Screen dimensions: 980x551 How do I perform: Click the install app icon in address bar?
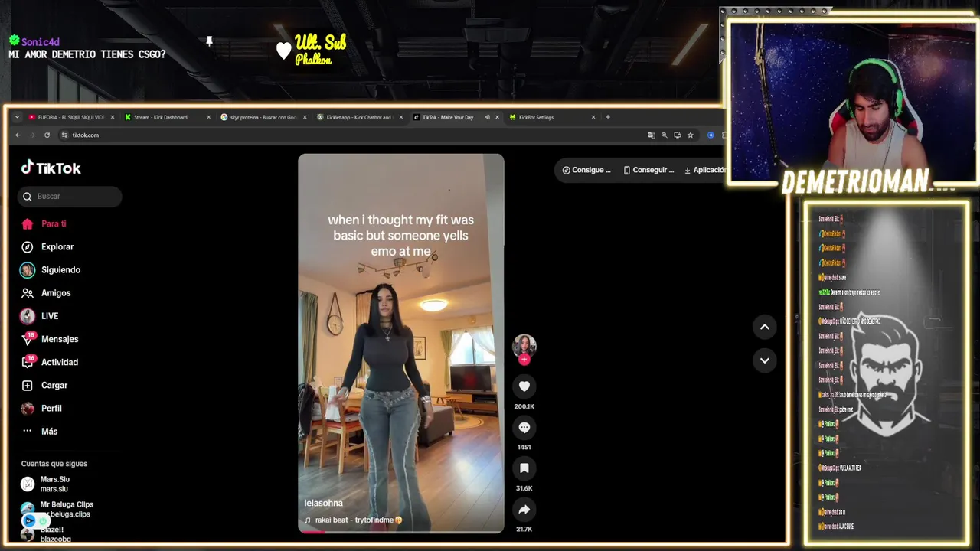pyautogui.click(x=677, y=135)
